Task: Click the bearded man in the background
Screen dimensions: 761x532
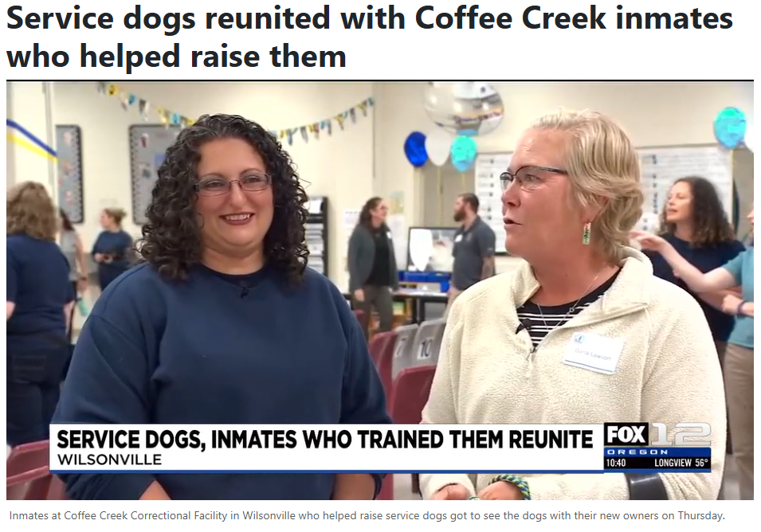Action: coord(472,242)
